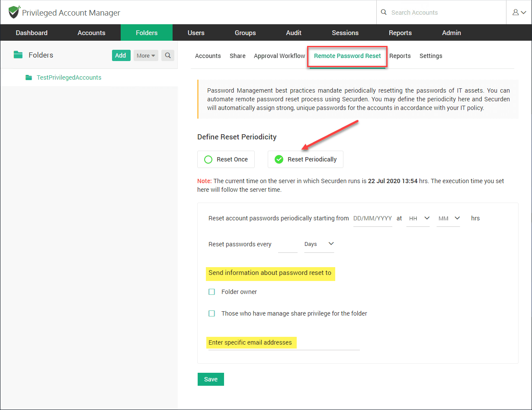
Task: Click the TestPrivilegedAccounts folder icon
Action: (x=29, y=77)
